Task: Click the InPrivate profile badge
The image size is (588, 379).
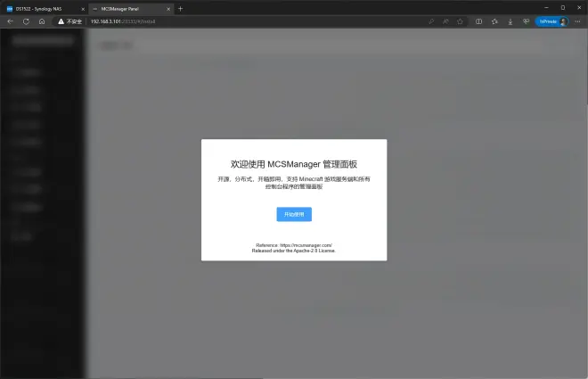Action: pos(551,21)
